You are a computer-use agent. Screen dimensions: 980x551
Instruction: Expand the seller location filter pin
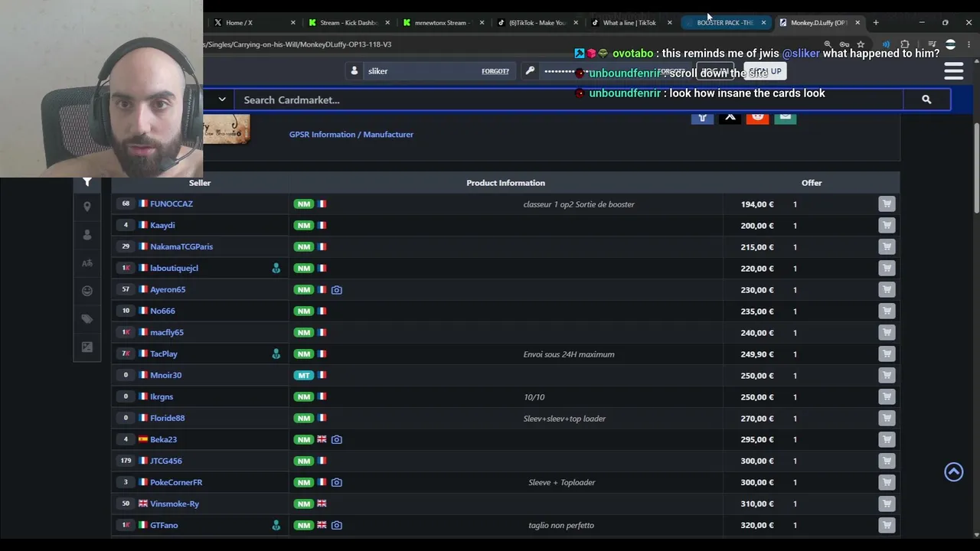(87, 207)
